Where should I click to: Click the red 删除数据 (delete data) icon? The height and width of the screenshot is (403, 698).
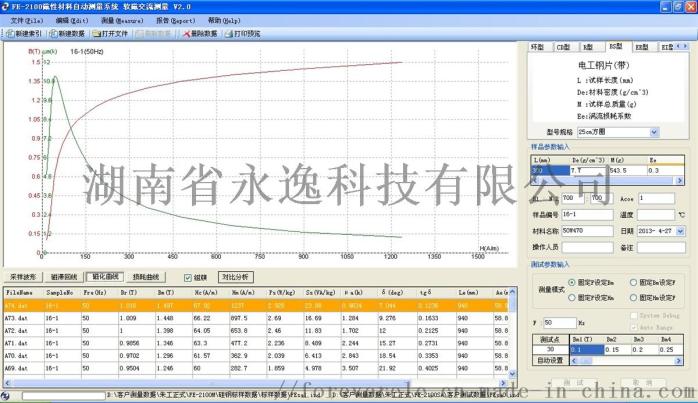click(x=186, y=34)
